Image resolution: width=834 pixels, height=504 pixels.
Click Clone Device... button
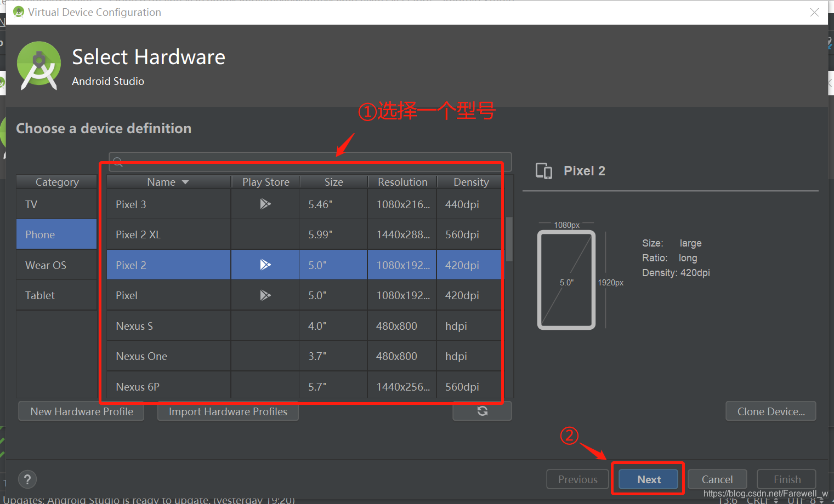coord(771,411)
